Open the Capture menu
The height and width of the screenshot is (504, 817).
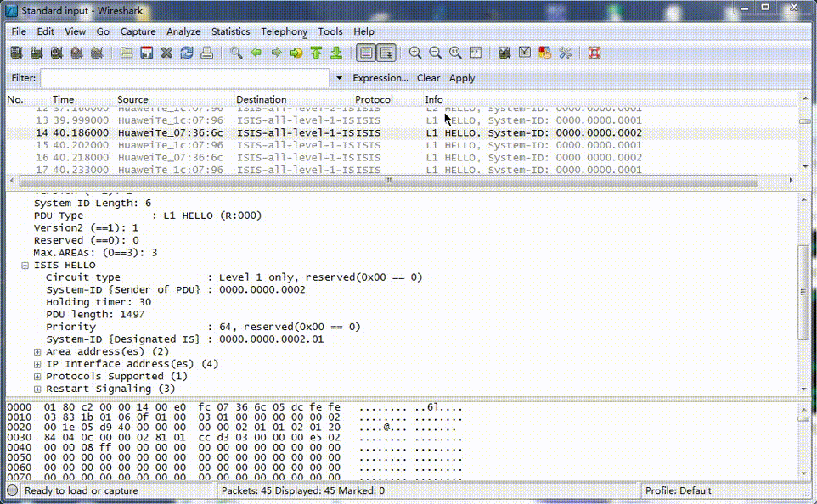tap(138, 31)
